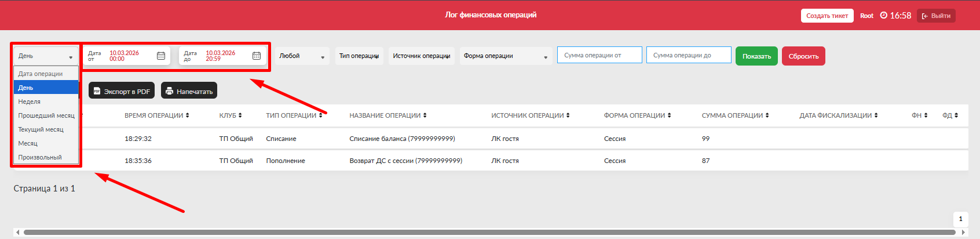The width and height of the screenshot is (980, 239).
Task: Open the 'Дата от' calendar picker icon
Action: click(x=161, y=56)
